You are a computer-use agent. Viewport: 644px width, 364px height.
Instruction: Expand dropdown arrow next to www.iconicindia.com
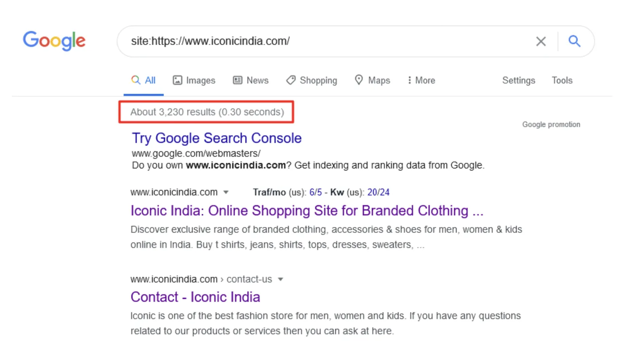pos(226,192)
